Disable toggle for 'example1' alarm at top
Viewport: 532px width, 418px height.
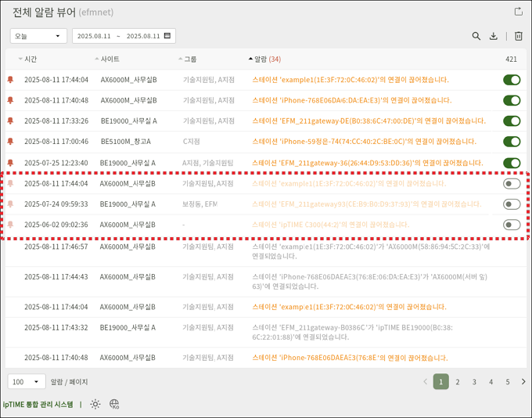[x=512, y=80]
